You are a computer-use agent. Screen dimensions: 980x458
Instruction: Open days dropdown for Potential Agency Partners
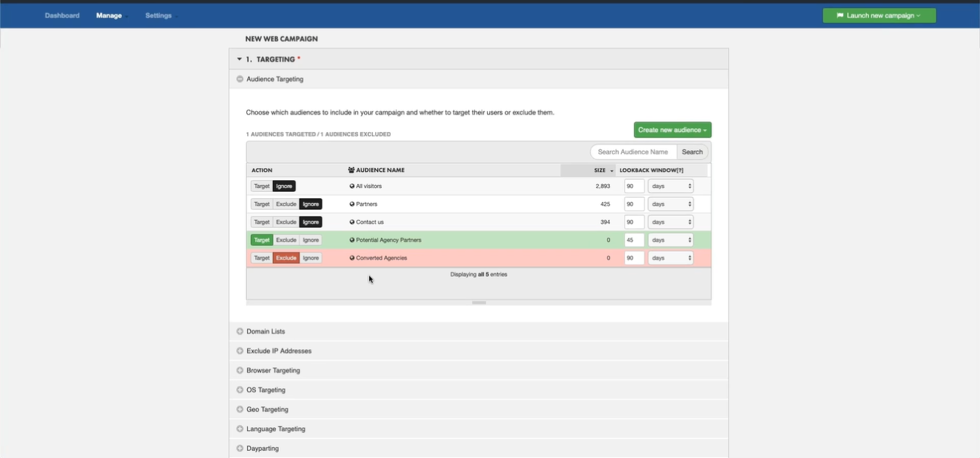pyautogui.click(x=670, y=240)
